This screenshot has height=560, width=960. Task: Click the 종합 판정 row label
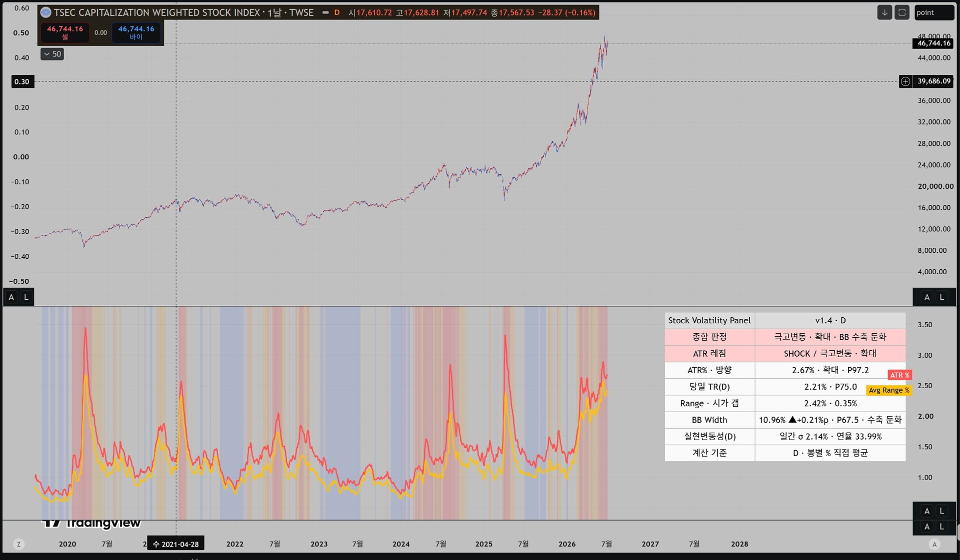click(x=709, y=337)
